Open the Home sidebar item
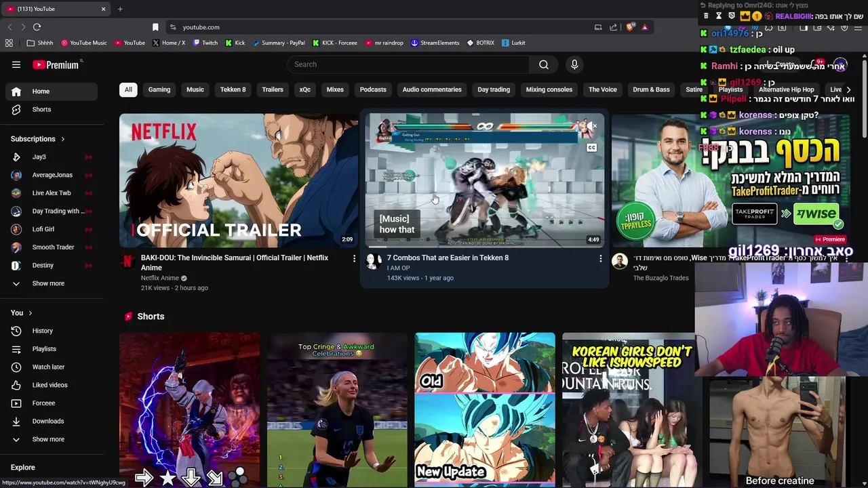The height and width of the screenshot is (488, 868). (x=52, y=91)
